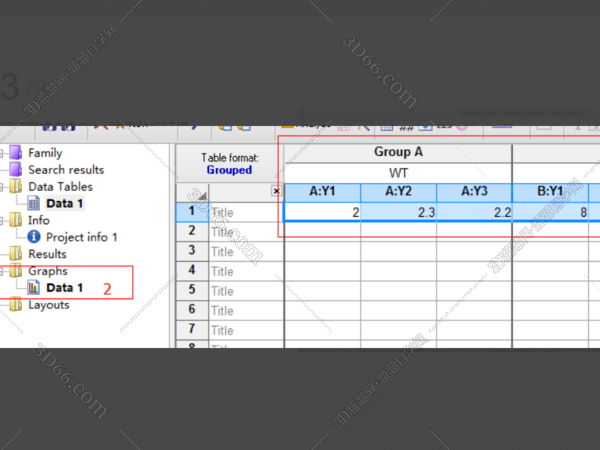
Task: Collapse the Data Tables tree node
Action: click(3, 187)
